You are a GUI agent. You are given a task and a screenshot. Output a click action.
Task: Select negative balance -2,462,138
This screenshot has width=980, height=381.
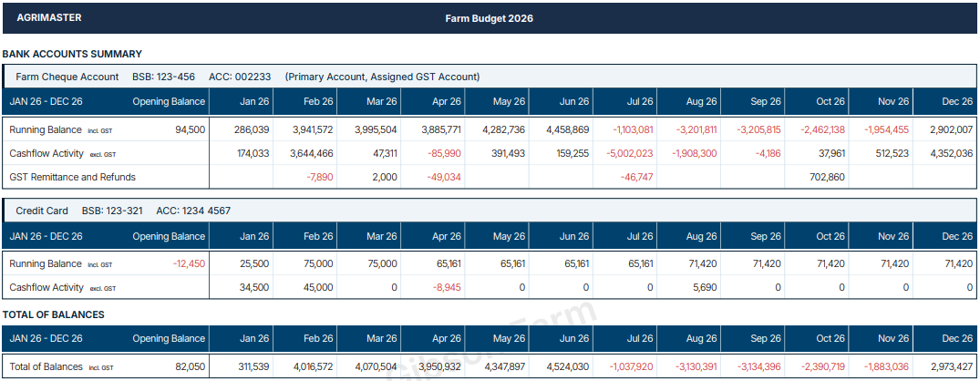(x=822, y=130)
